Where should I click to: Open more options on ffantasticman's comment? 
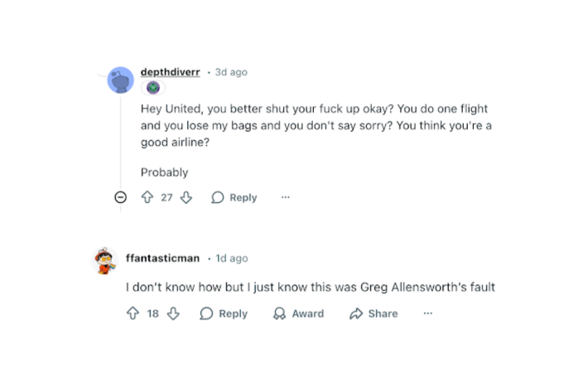(427, 313)
